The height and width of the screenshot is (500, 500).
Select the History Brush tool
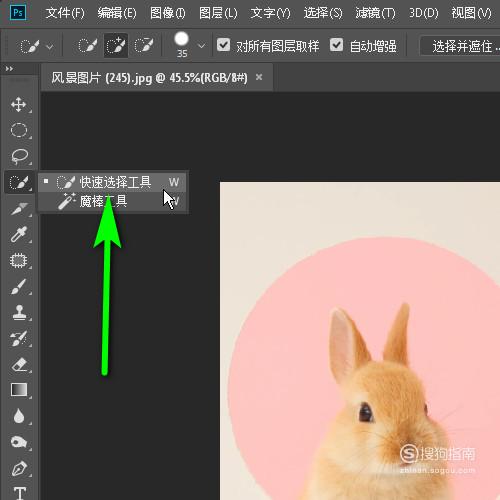(x=19, y=338)
